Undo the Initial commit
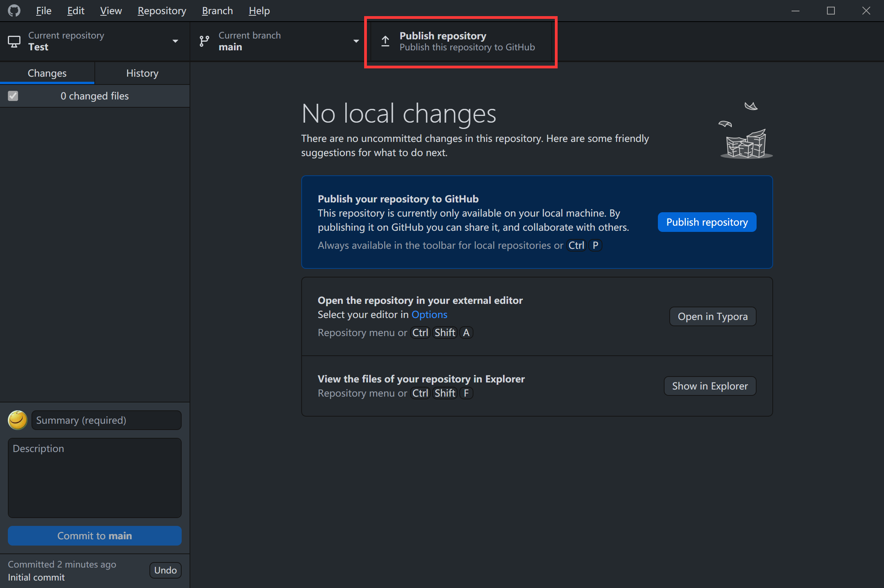This screenshot has height=588, width=884. [x=165, y=570]
